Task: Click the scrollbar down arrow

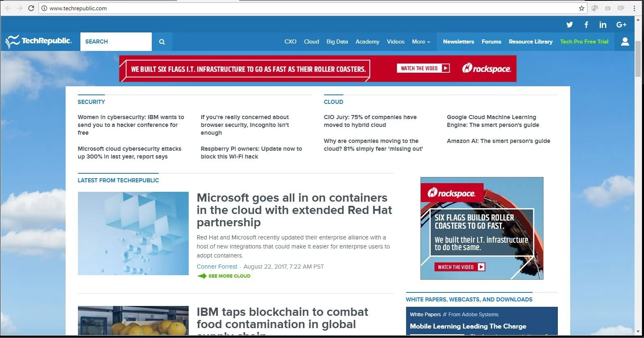Action: pyautogui.click(x=638, y=331)
